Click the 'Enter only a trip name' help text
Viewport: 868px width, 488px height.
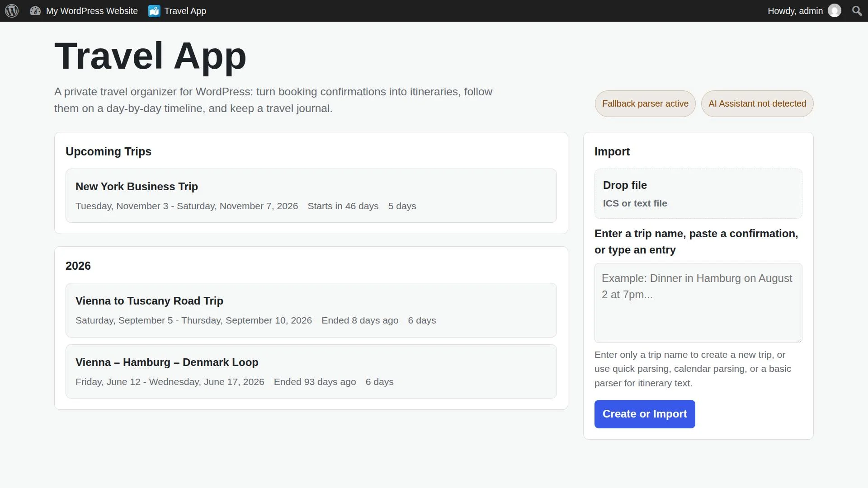693,369
